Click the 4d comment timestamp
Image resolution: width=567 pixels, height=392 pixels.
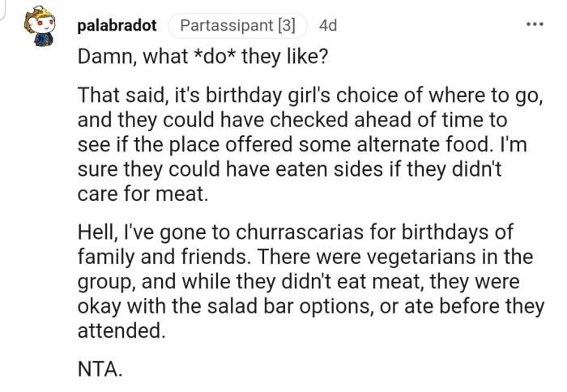coord(328,25)
